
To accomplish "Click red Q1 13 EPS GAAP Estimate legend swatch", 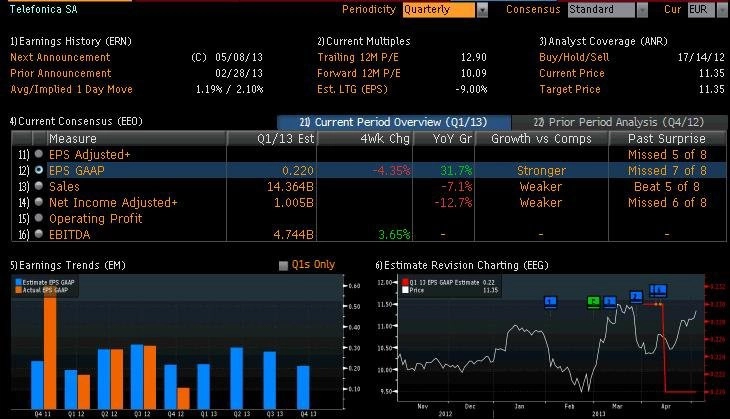I will (x=405, y=282).
